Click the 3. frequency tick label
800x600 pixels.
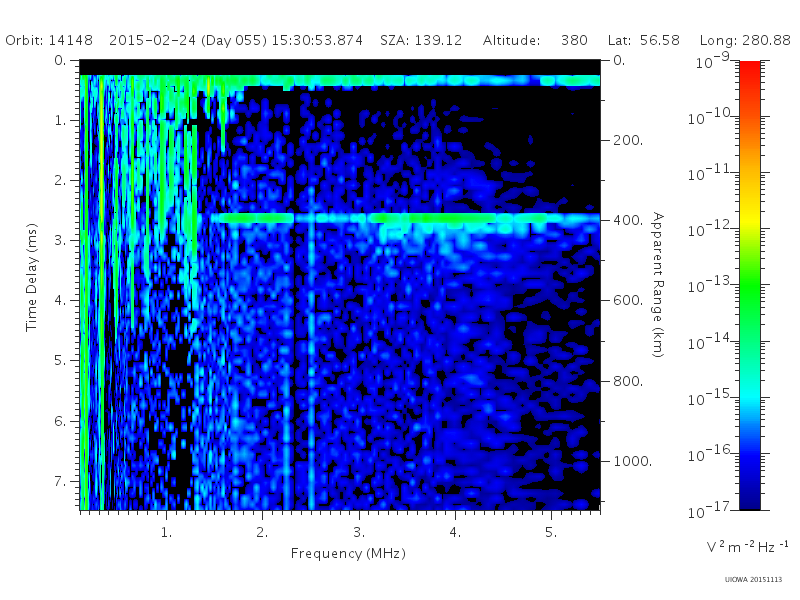click(x=359, y=532)
